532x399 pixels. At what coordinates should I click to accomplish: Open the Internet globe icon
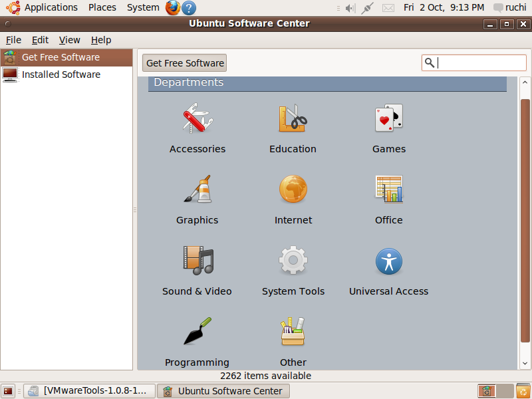coord(293,189)
